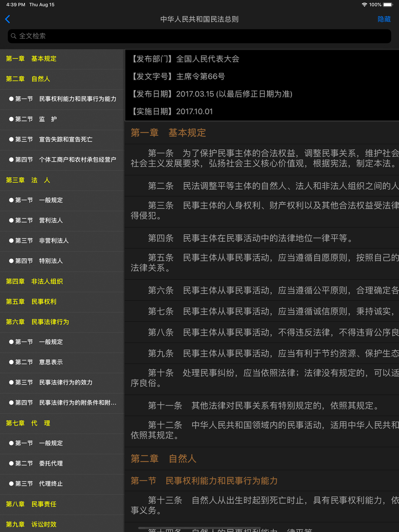Tap the 隐藏 button to hide sidebar

click(x=384, y=19)
